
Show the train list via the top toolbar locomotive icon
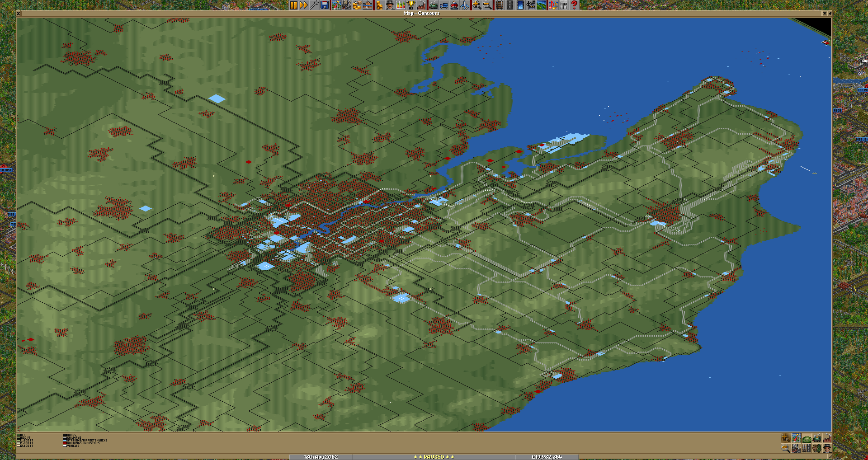pyautogui.click(x=434, y=5)
